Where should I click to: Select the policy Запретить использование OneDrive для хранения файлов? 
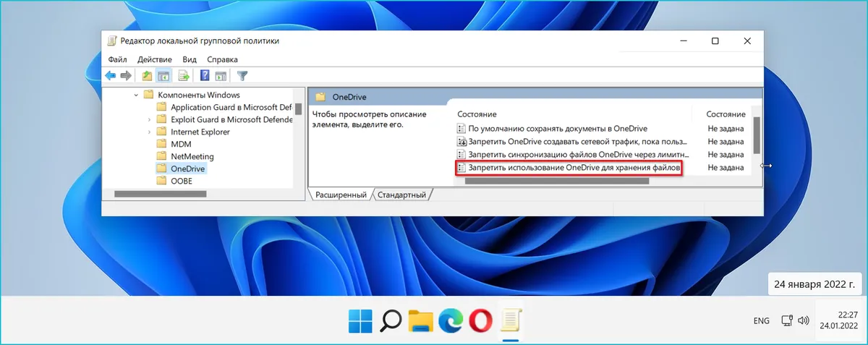574,168
